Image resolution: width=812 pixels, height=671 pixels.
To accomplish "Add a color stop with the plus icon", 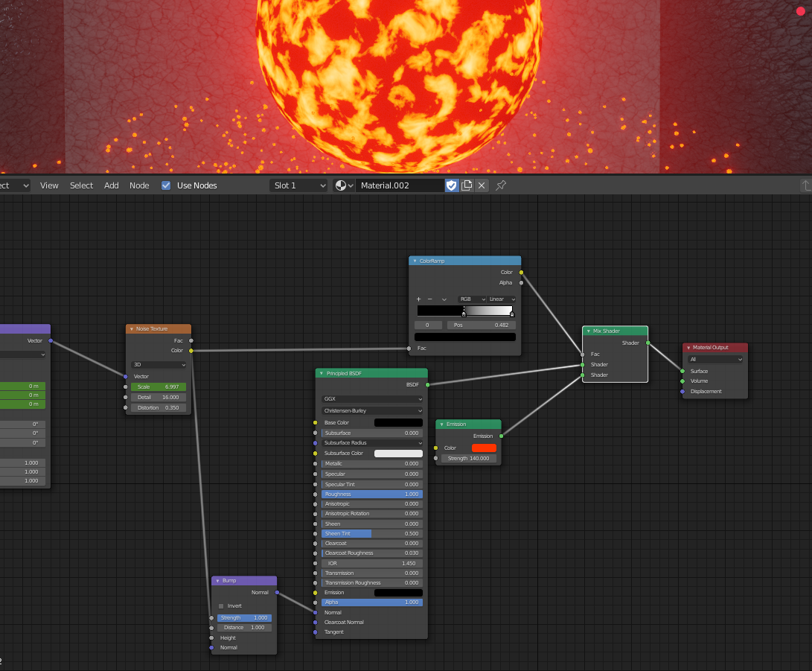I will pyautogui.click(x=419, y=299).
